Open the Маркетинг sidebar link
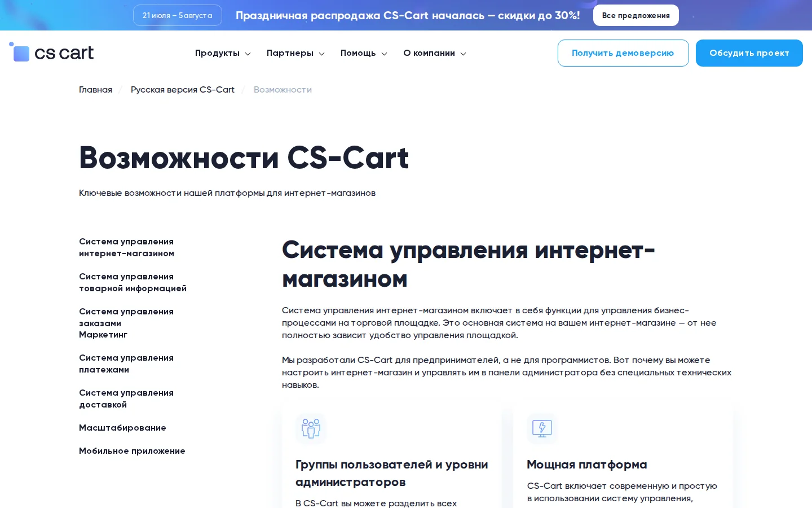This screenshot has width=812, height=508. pos(103,335)
